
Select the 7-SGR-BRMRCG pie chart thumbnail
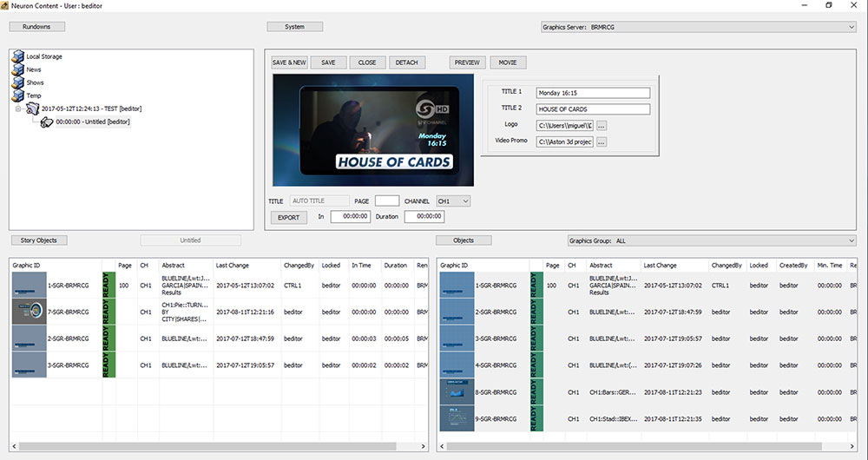pos(30,312)
